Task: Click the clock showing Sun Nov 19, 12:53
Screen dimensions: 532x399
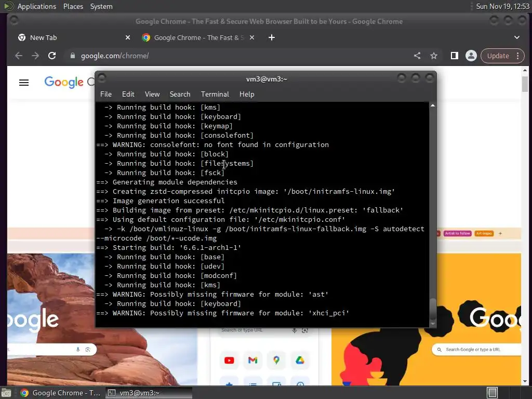Action: point(502,6)
